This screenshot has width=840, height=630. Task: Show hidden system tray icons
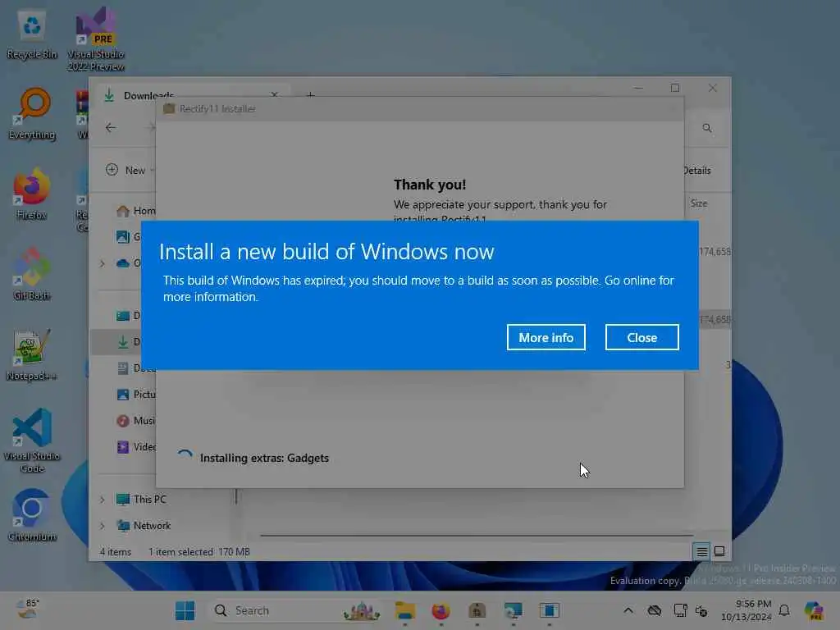click(x=628, y=610)
